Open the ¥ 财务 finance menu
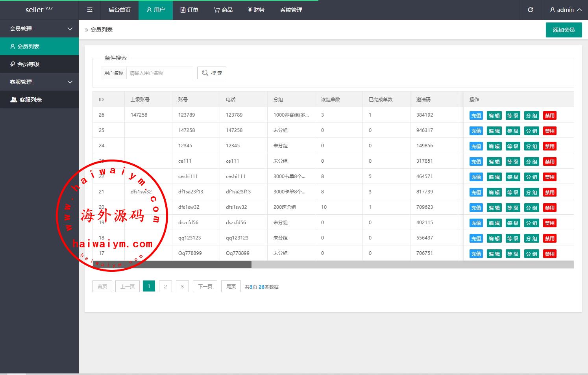This screenshot has width=588, height=375. click(x=256, y=10)
